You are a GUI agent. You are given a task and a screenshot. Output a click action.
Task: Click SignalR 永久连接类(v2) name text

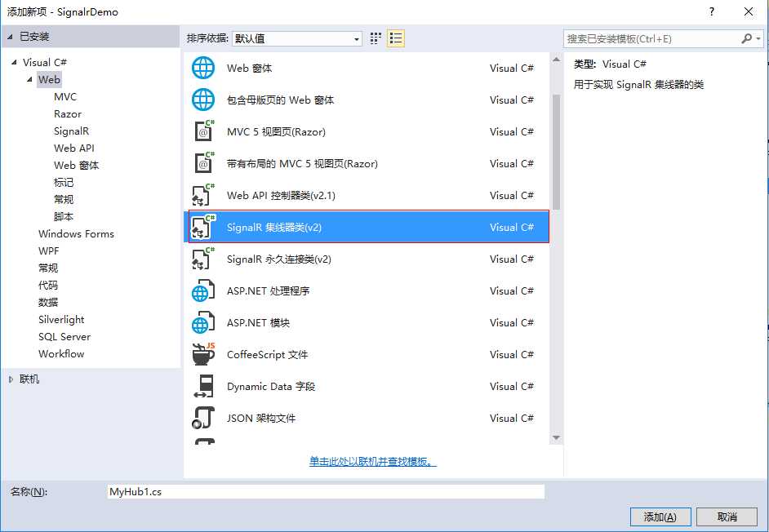(x=279, y=259)
